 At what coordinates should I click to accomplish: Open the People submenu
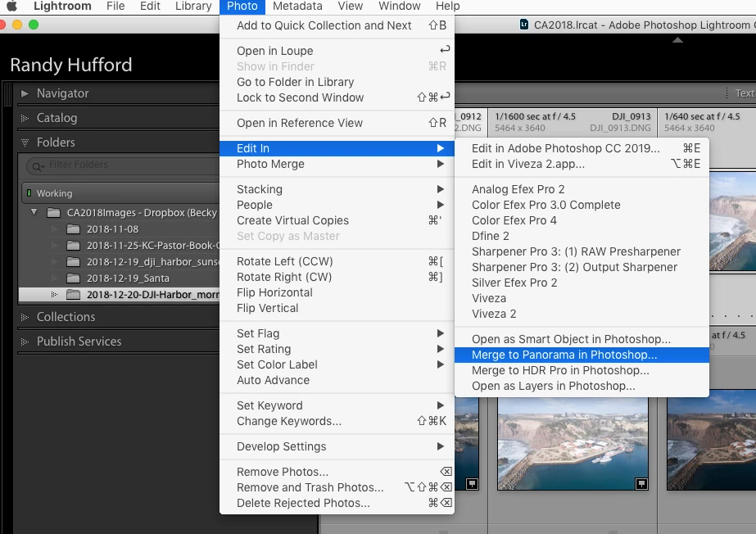tap(337, 205)
